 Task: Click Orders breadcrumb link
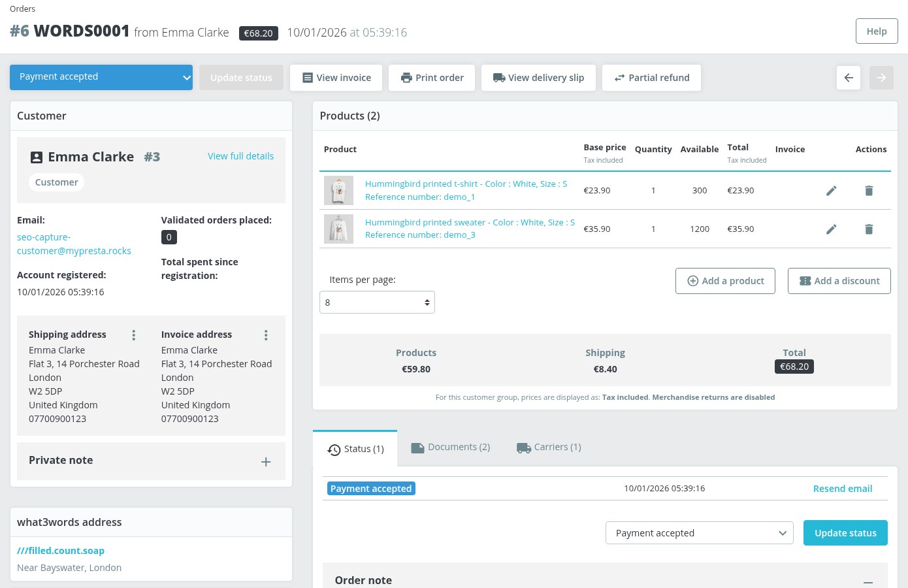[22, 8]
